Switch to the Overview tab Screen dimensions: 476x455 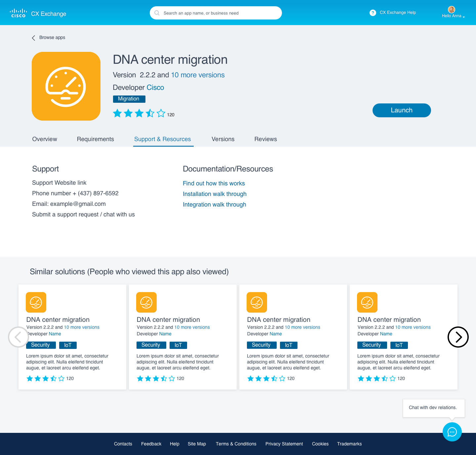45,139
